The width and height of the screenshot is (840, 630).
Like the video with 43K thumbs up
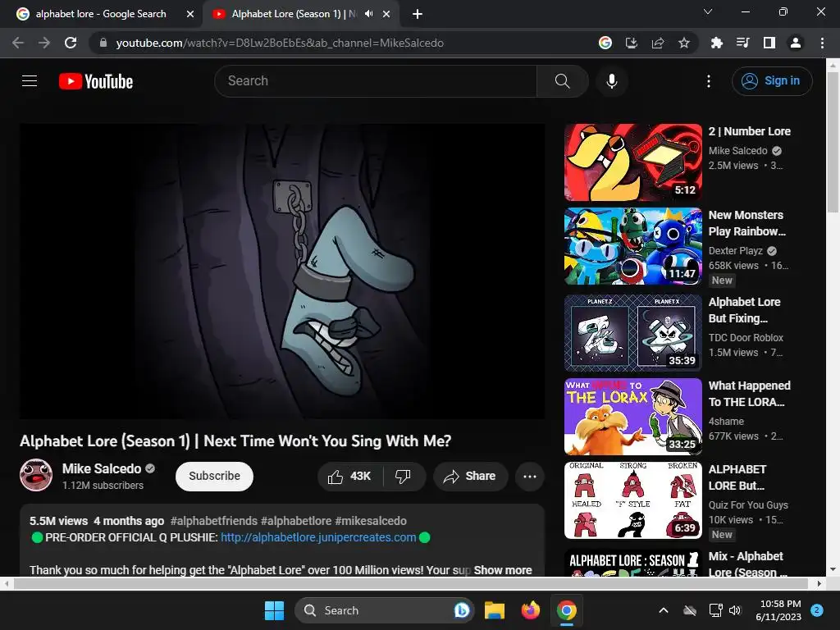350,477
